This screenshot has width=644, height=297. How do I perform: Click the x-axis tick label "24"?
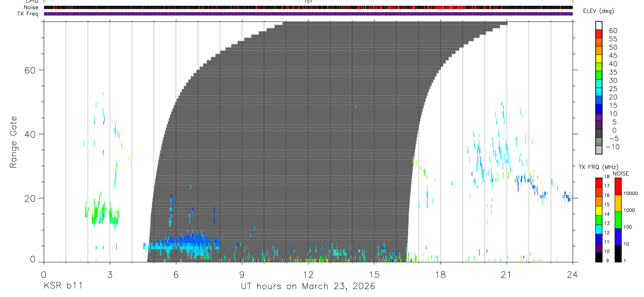(x=572, y=274)
